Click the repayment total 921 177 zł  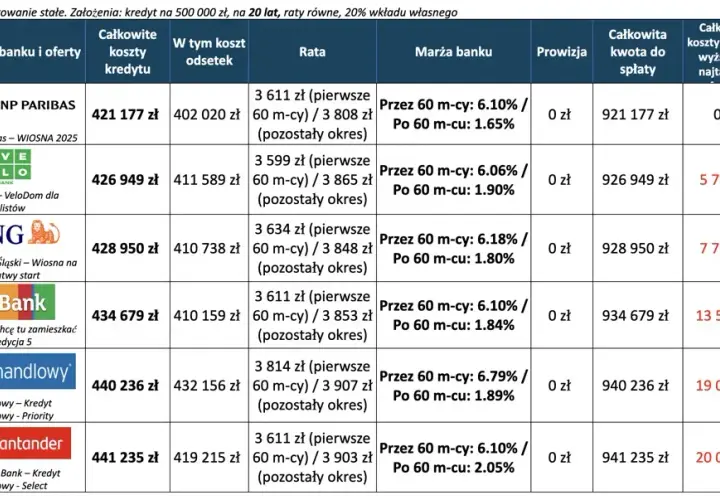(x=635, y=114)
